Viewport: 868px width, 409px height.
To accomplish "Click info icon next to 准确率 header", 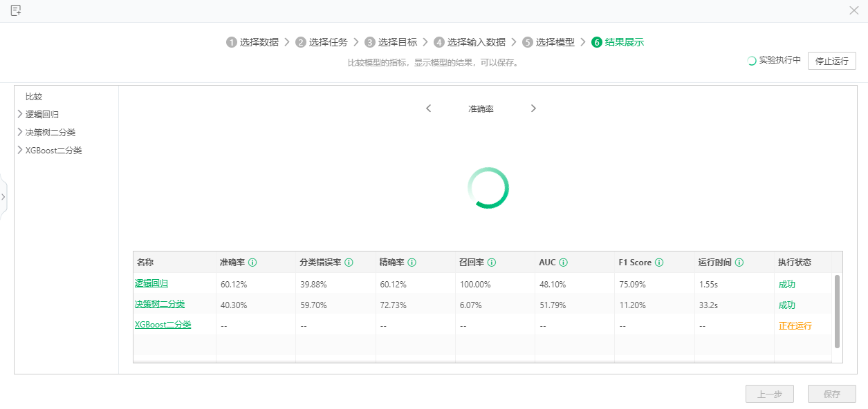I will click(x=252, y=263).
